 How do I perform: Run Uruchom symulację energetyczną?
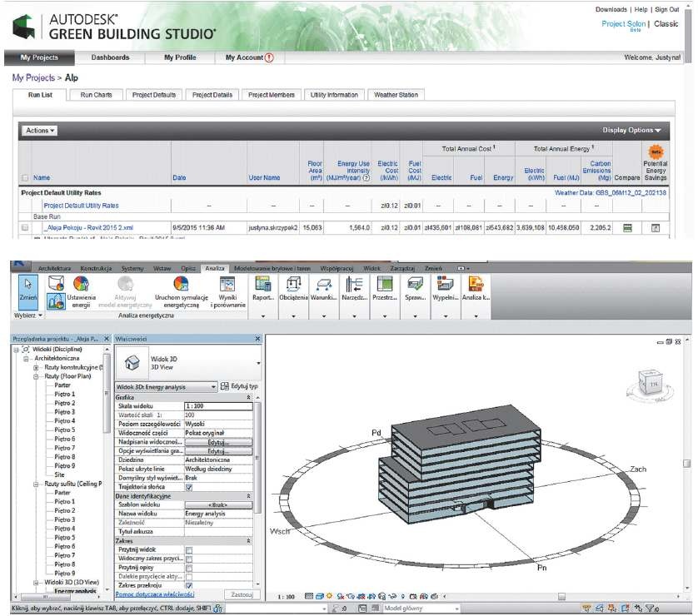[x=181, y=292]
